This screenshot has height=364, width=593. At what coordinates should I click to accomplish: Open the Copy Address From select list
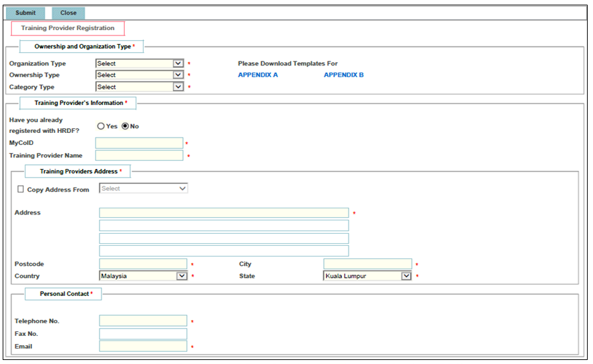[144, 188]
